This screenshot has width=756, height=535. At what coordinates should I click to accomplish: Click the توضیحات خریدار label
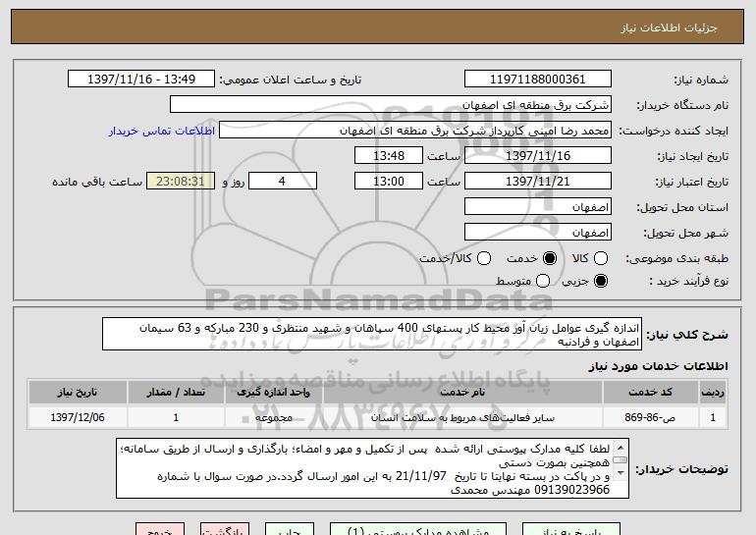(x=681, y=469)
